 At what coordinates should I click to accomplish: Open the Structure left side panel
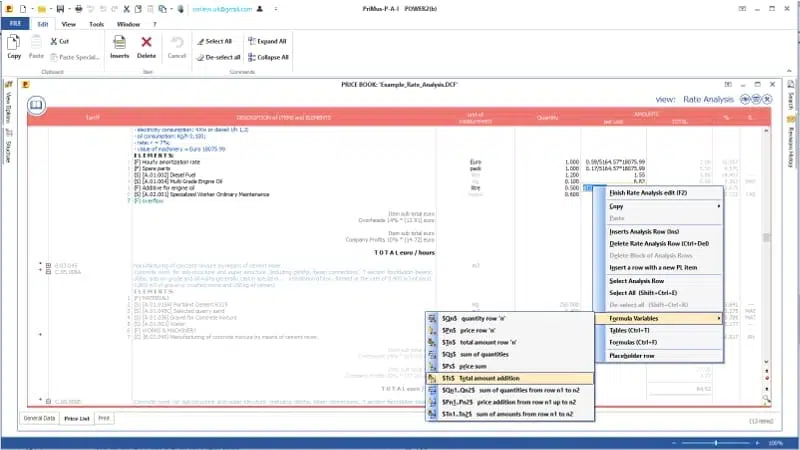pyautogui.click(x=8, y=146)
